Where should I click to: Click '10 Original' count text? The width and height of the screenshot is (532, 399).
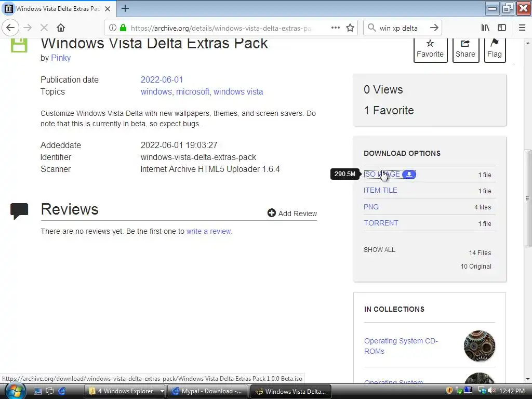coord(476,267)
